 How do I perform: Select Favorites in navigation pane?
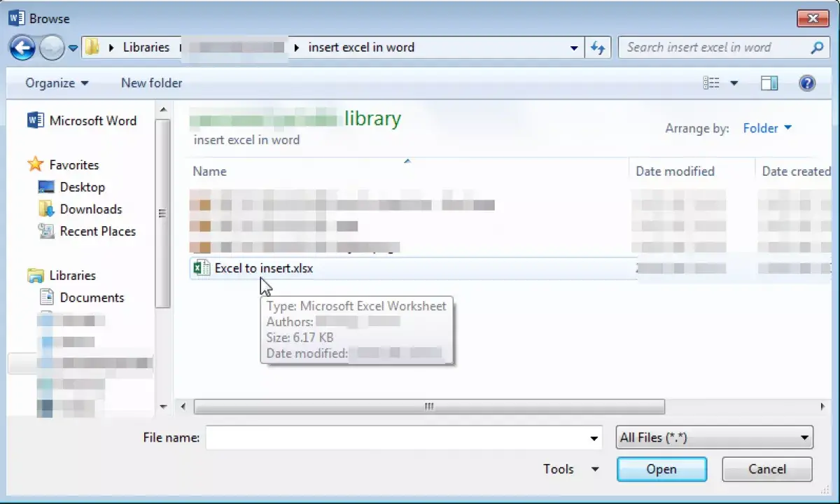[73, 165]
